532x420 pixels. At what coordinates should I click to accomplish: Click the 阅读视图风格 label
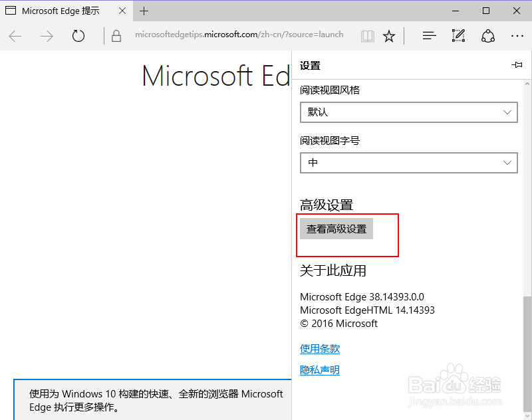coord(330,90)
